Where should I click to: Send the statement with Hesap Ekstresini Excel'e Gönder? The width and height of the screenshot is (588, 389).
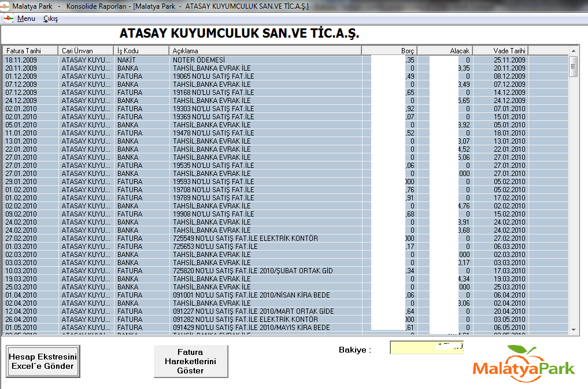point(43,361)
